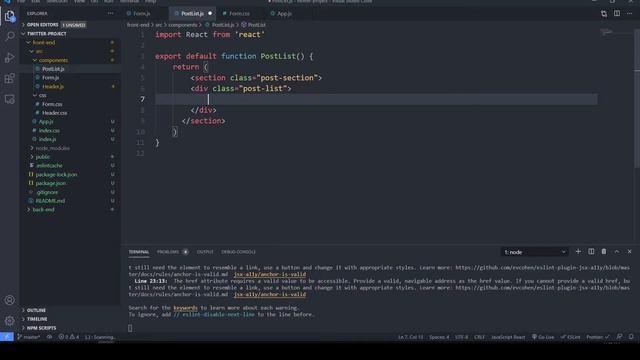Select the Debug Console panel tab
Screen dimensions: 640x360
pyautogui.click(x=238, y=252)
